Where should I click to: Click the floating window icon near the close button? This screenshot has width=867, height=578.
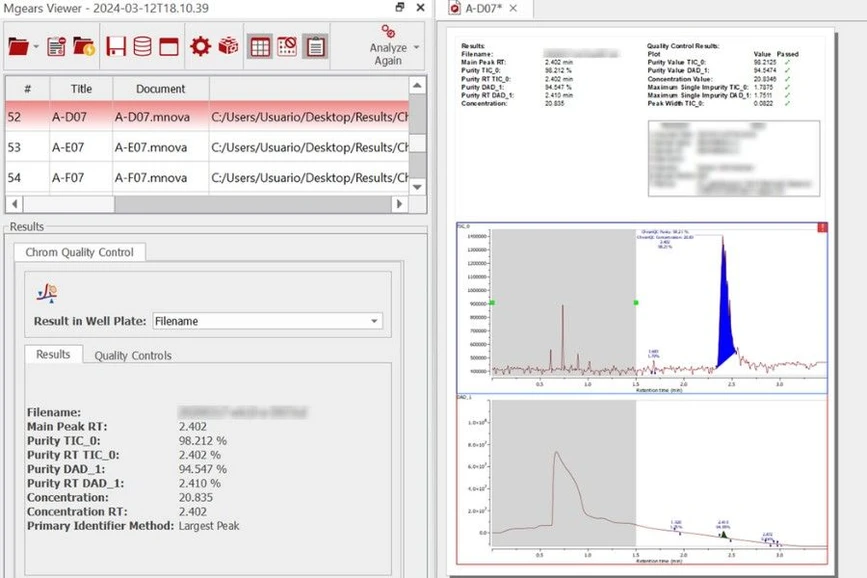(x=399, y=7)
